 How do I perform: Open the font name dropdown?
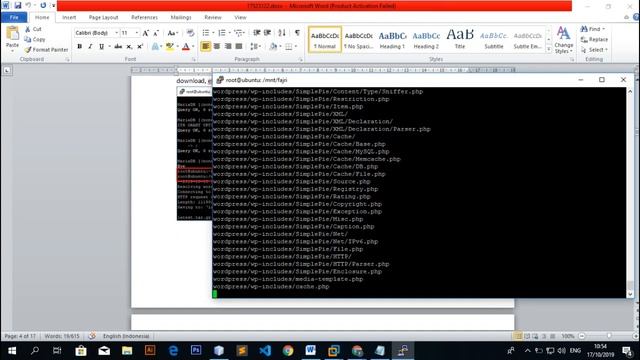117,33
